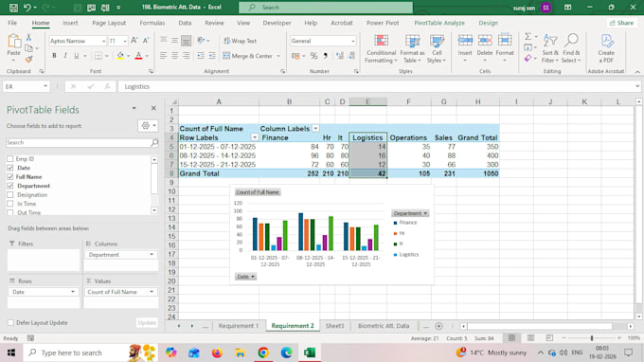Enable Defer Layout Update

click(x=10, y=323)
